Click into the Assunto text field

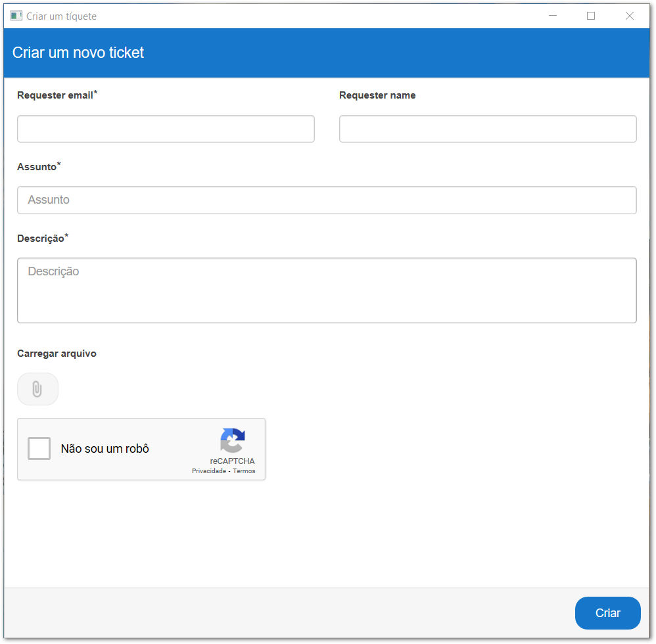click(x=327, y=200)
